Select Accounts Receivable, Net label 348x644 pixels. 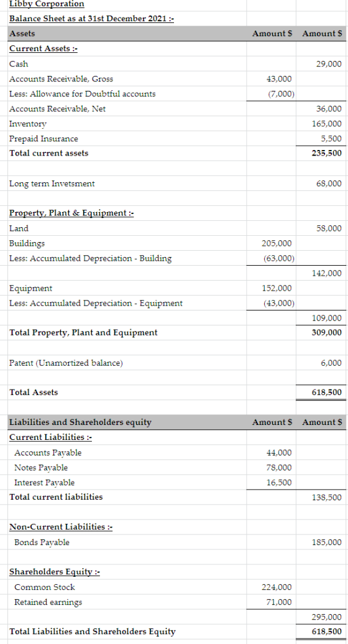tap(57, 109)
